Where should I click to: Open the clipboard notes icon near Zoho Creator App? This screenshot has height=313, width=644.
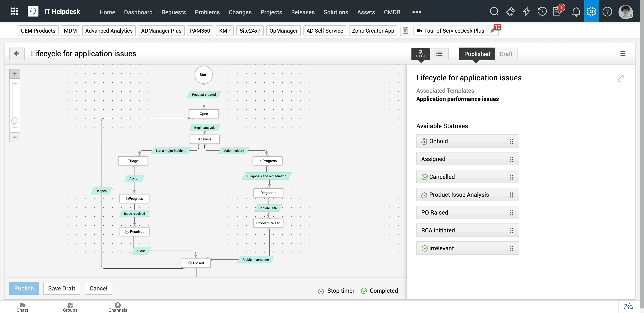click(x=405, y=30)
